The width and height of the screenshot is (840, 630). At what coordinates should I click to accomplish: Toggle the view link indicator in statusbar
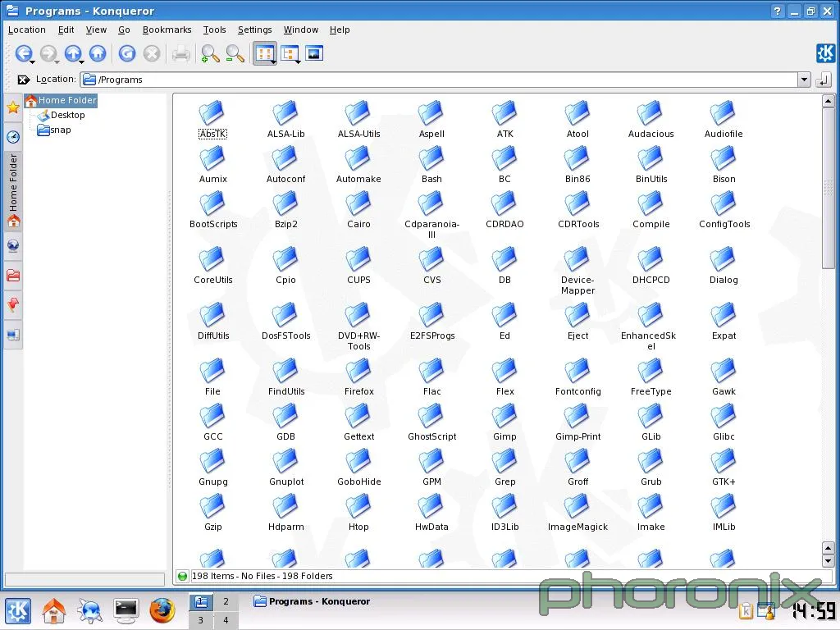click(x=182, y=577)
